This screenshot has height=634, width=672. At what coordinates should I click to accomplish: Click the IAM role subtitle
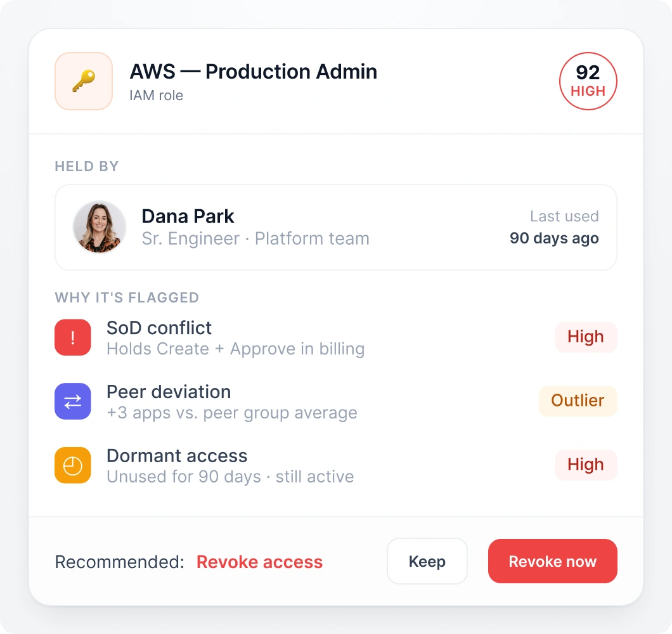(157, 95)
